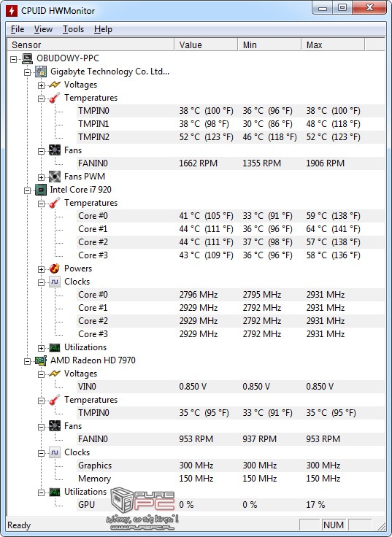This screenshot has height=537, width=392.
Task: Expand the Intel Utilizations node
Action: coord(41,348)
